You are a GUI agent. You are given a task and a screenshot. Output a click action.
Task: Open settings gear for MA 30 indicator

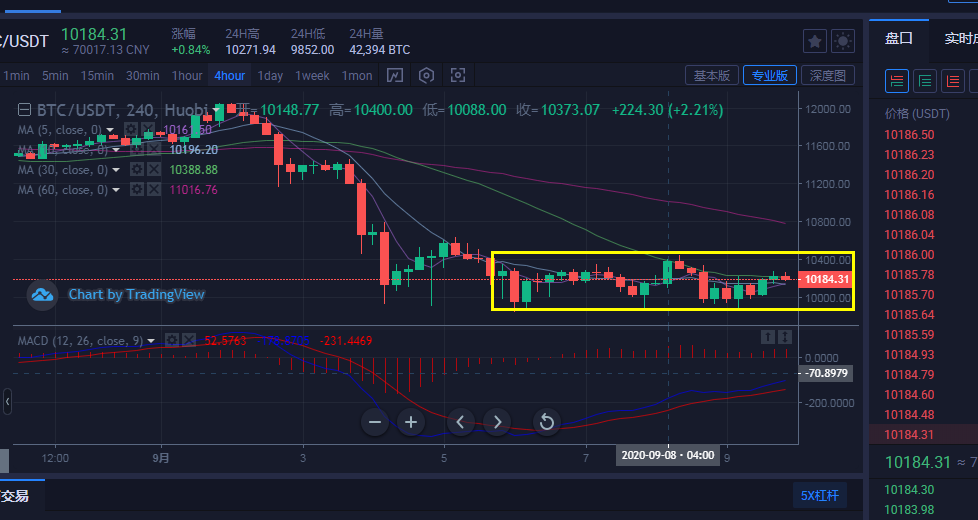137,170
